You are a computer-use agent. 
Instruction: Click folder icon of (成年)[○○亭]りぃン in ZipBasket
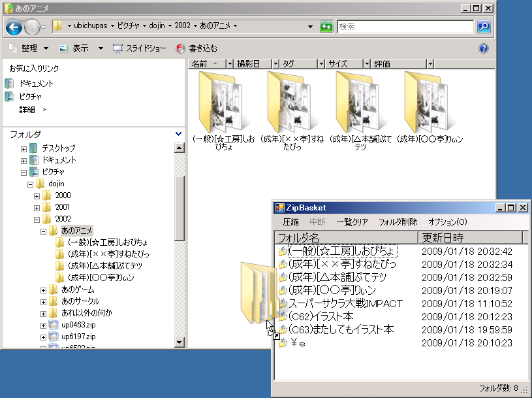(283, 290)
